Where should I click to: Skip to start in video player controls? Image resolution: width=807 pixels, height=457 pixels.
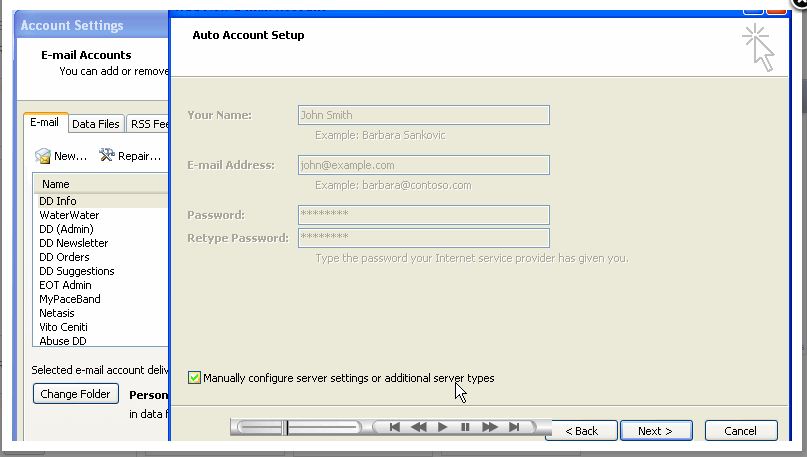pyautogui.click(x=395, y=427)
